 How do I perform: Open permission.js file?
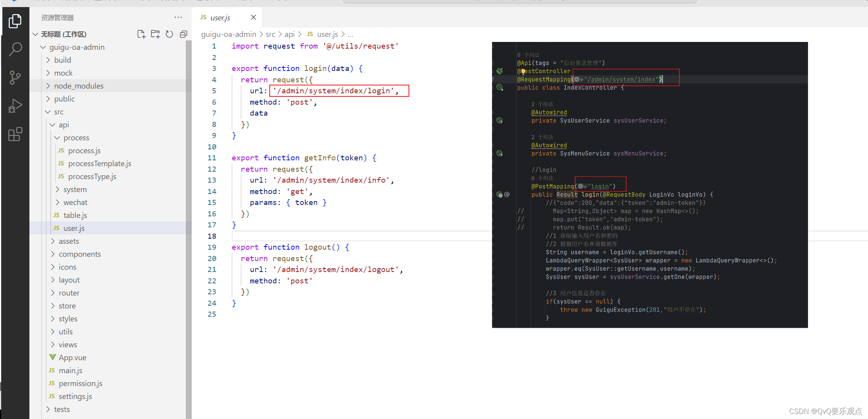click(80, 383)
